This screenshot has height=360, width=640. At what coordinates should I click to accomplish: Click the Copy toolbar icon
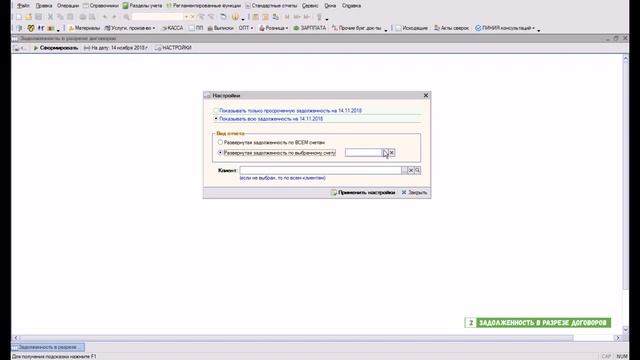tap(60, 17)
